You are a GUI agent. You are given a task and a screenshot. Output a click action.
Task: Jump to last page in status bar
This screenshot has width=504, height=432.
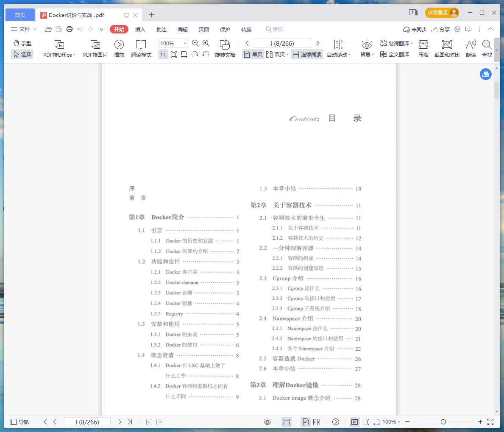tap(130, 422)
